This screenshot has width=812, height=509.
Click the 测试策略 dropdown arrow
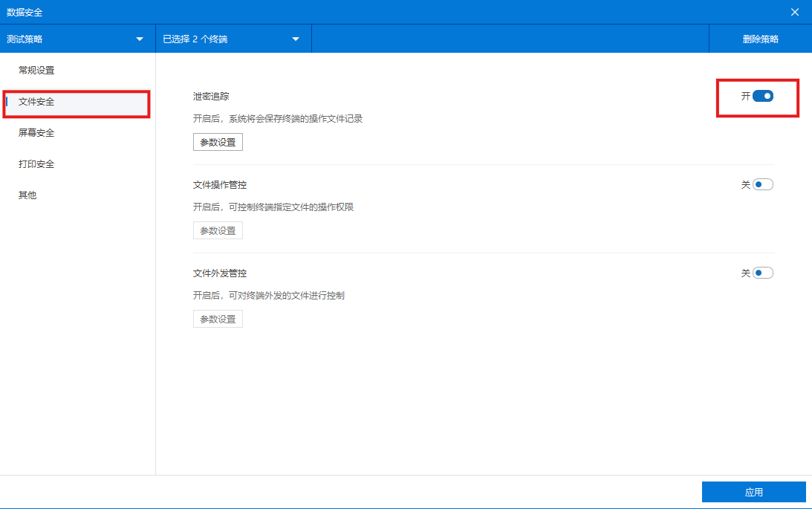[139, 39]
